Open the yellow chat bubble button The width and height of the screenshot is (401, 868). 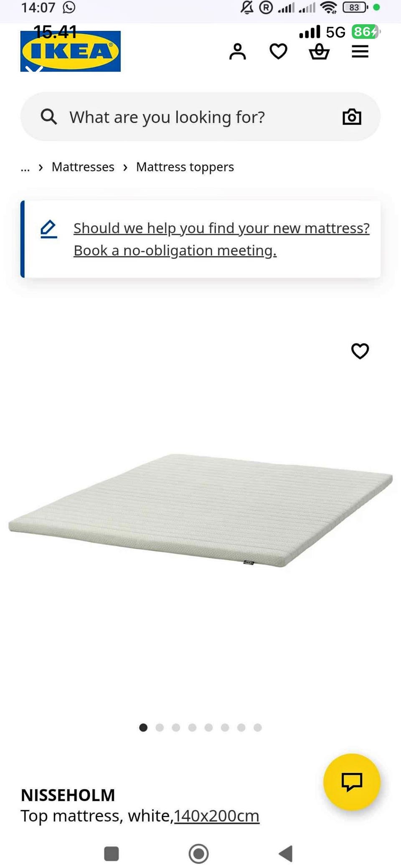pos(352,782)
